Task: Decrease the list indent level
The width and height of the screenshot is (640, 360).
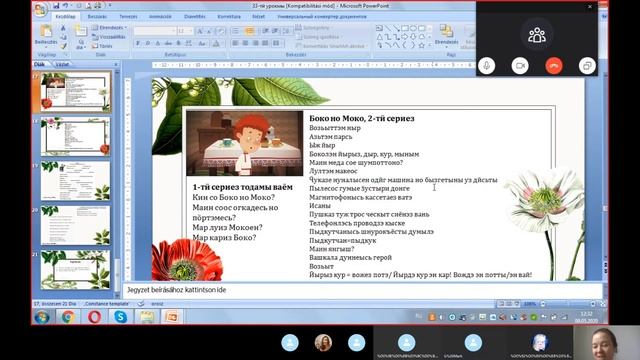Action: (265, 31)
